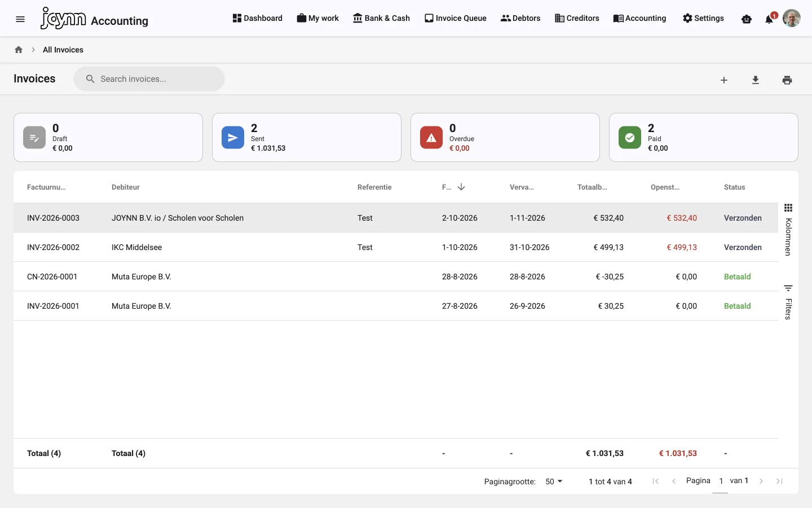
Task: Click the page number input field
Action: tap(721, 481)
